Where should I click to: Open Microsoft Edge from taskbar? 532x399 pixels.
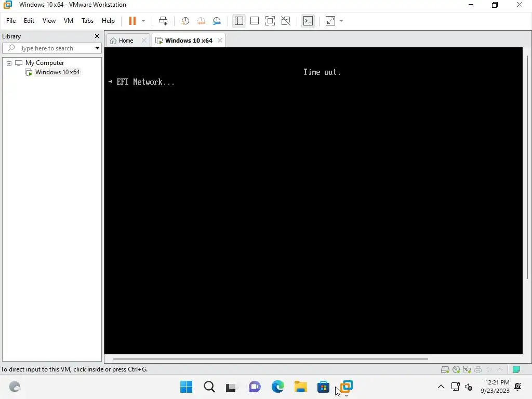coord(278,387)
